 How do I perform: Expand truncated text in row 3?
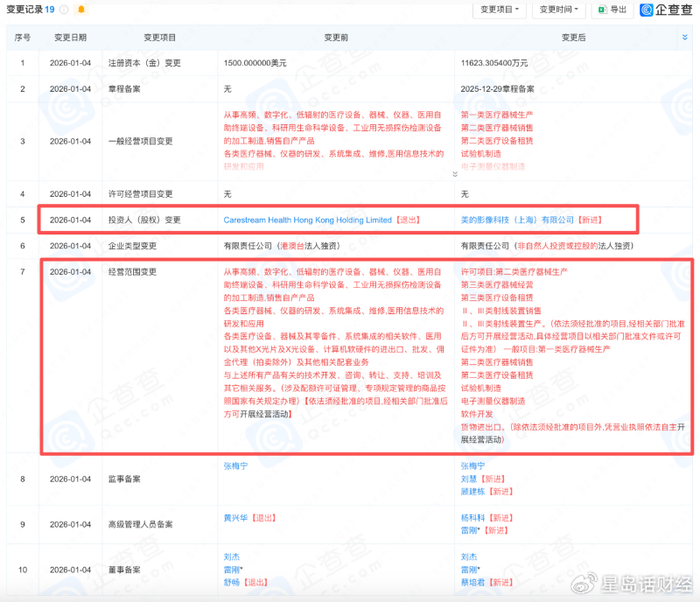click(x=455, y=174)
